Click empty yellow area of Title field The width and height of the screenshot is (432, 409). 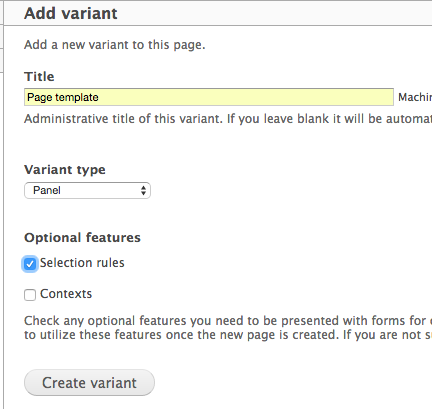click(x=246, y=97)
